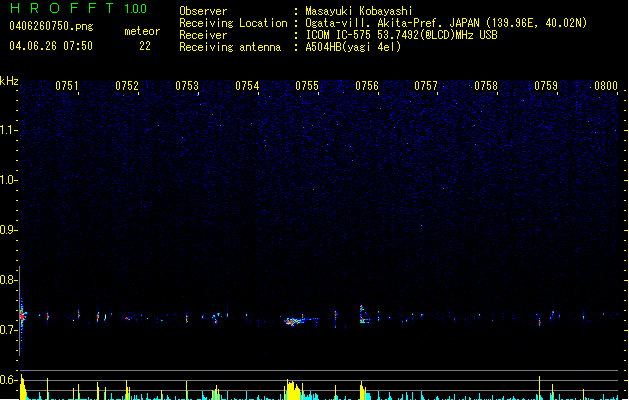Viewport: 629px width, 400px height.
Task: Click the large yellow intensity peak near 0755
Action: (x=294, y=389)
